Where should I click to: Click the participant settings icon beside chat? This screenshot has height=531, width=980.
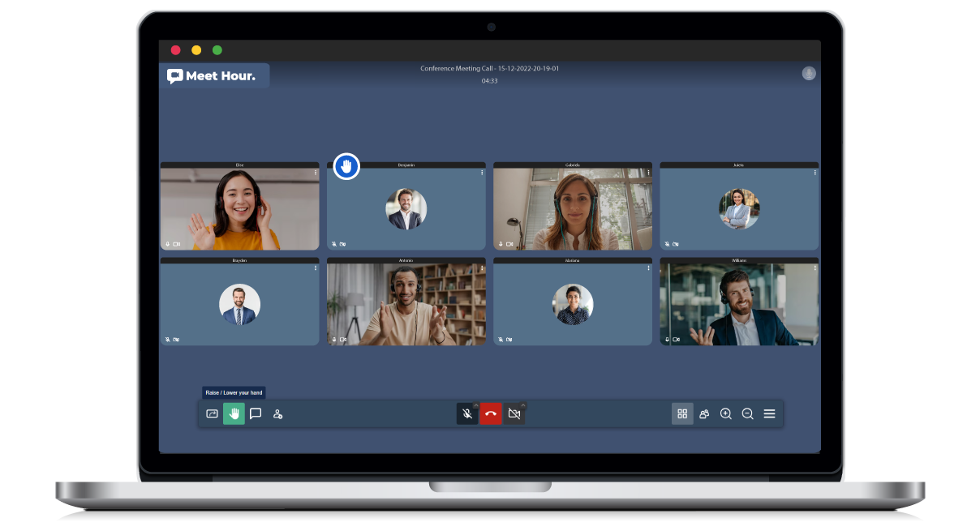point(277,413)
